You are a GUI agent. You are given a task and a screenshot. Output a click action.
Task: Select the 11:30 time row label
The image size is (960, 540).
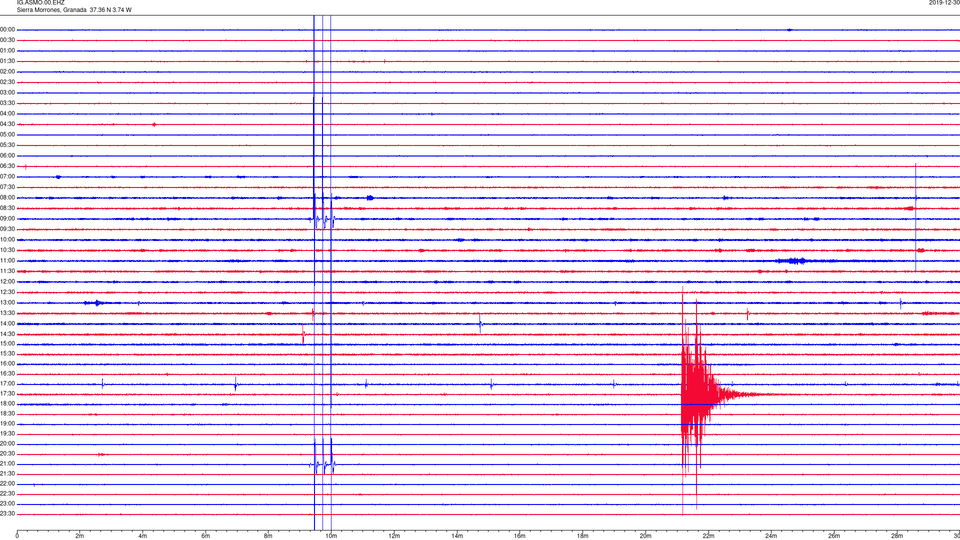coord(7,271)
